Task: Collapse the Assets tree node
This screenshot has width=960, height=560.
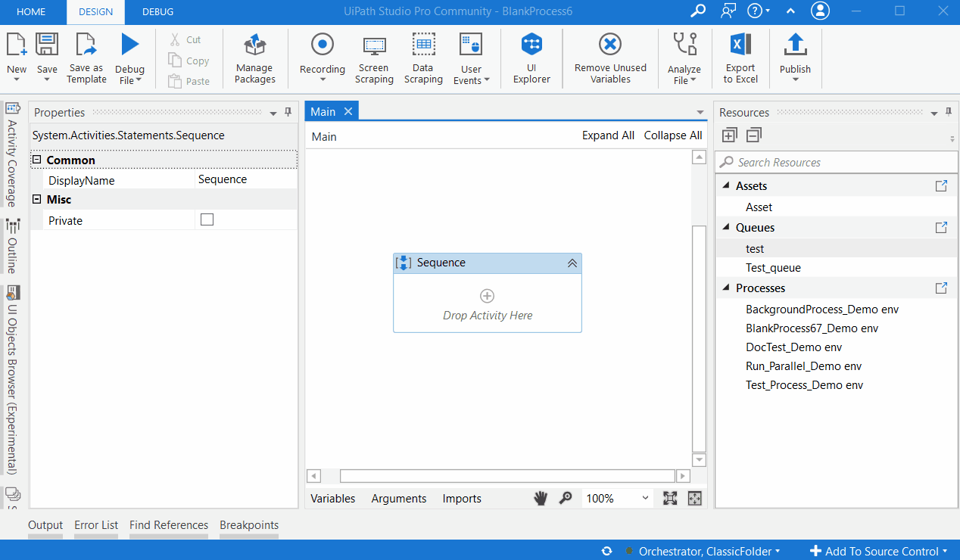Action: [x=725, y=186]
